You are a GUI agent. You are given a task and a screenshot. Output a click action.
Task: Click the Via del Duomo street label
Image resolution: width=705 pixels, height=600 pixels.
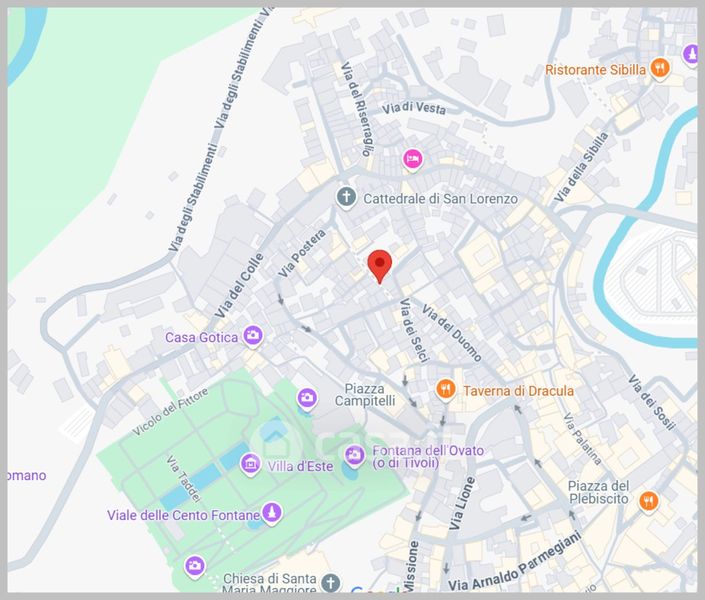point(451,333)
